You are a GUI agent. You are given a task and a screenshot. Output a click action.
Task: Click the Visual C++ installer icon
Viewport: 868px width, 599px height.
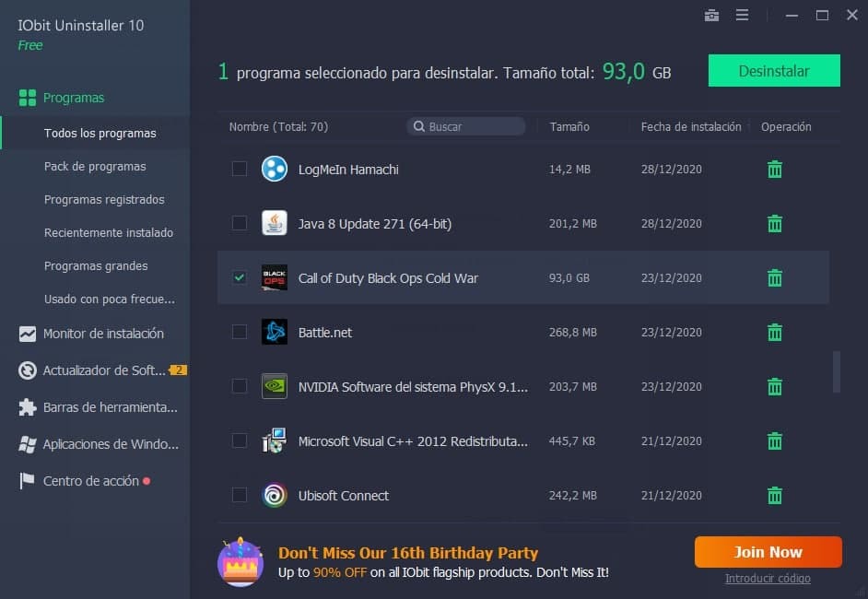(x=274, y=440)
